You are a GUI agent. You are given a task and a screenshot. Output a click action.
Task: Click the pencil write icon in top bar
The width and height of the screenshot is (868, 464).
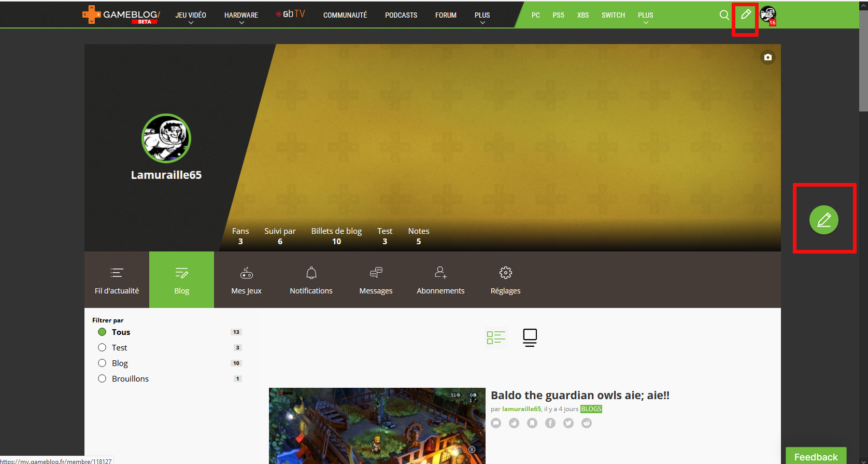[x=746, y=15]
